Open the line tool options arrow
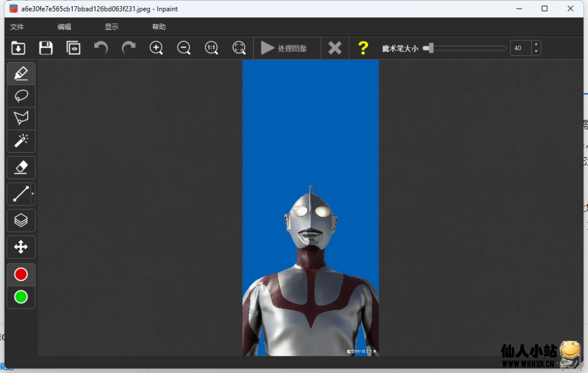Image resolution: width=588 pixels, height=373 pixels. [x=33, y=194]
